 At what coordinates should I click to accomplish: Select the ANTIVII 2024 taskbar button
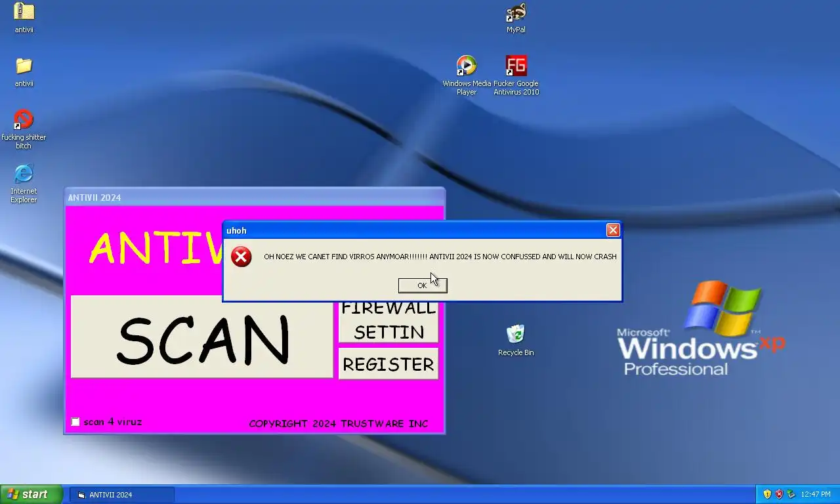coord(122,495)
